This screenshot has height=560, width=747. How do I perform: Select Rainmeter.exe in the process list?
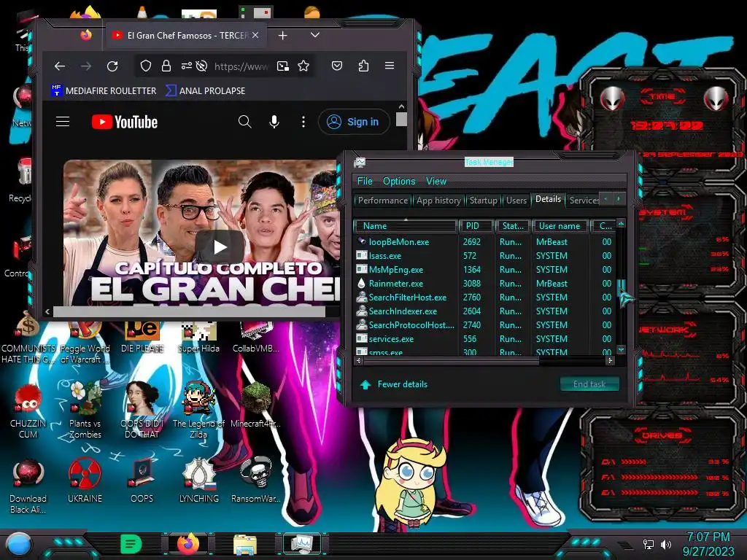(485, 284)
